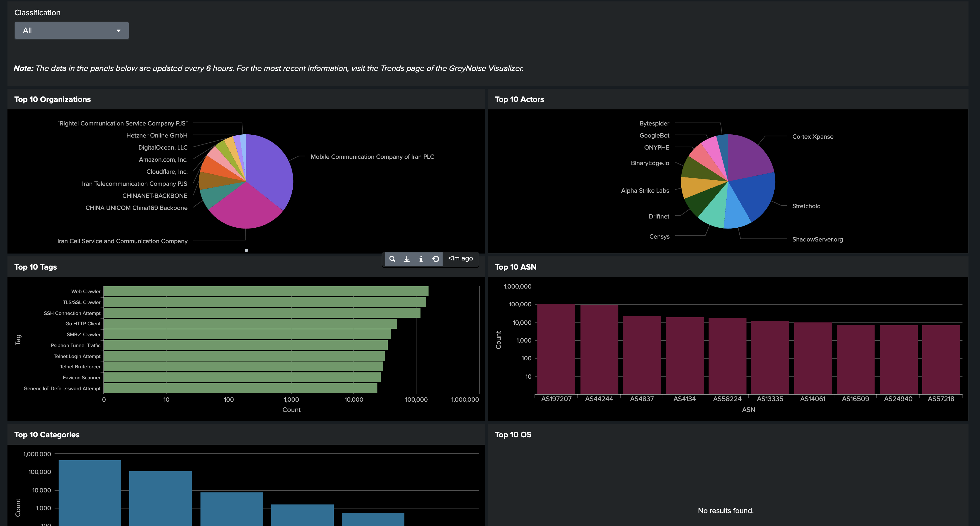This screenshot has width=980, height=526.
Task: Click the magnifier search icon on the panel toolbar
Action: pyautogui.click(x=392, y=259)
